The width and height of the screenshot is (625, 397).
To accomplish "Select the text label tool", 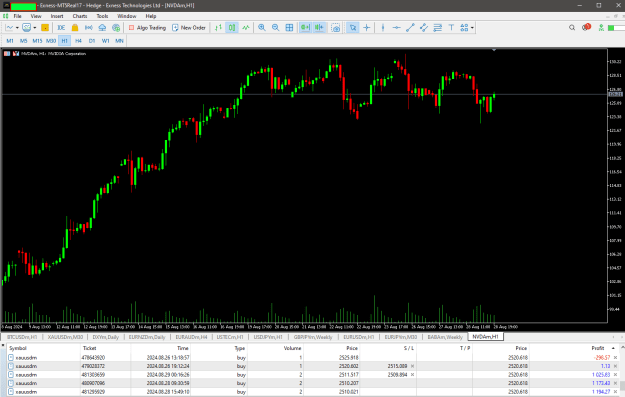I will pos(451,28).
